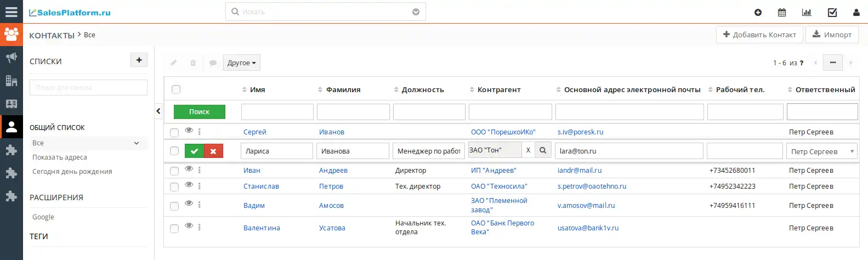Screen dimensions: 868x260
Task: Click the magnifier to search Контрагент
Action: 543,150
